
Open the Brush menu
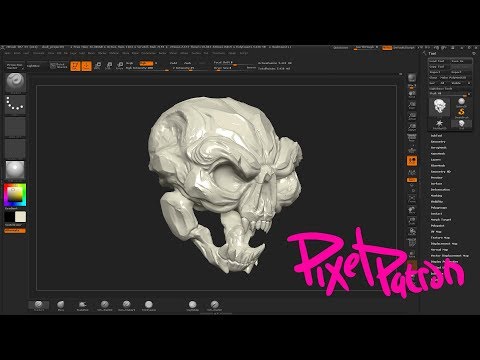tap(17, 53)
